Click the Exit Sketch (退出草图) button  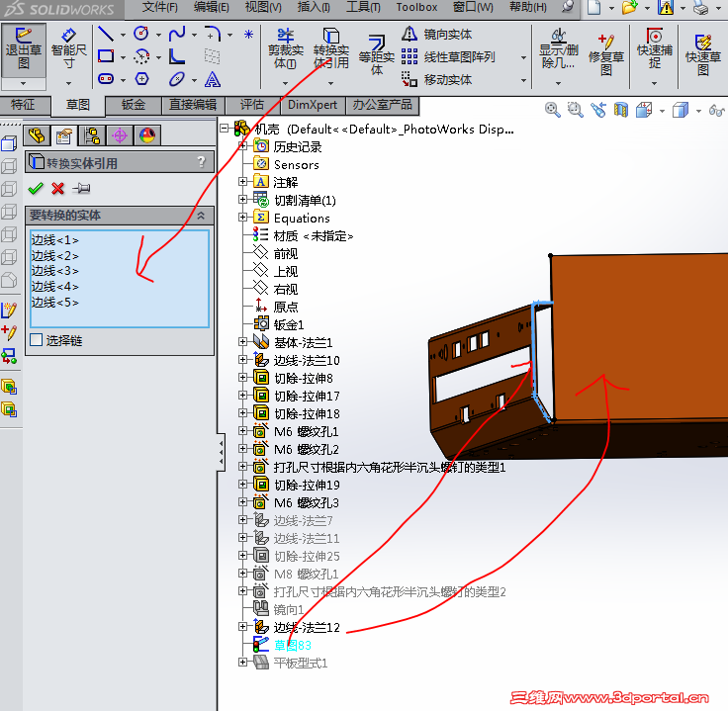(24, 49)
